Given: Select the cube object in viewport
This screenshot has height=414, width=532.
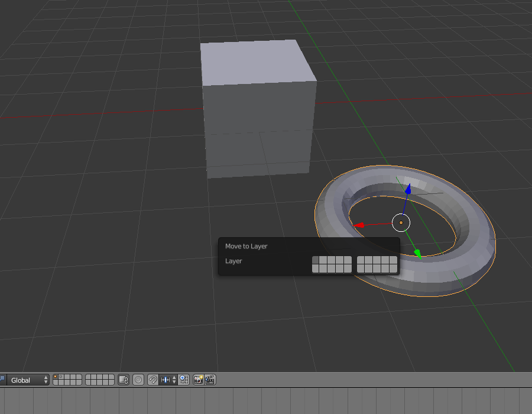Looking at the screenshot, I should 258,109.
